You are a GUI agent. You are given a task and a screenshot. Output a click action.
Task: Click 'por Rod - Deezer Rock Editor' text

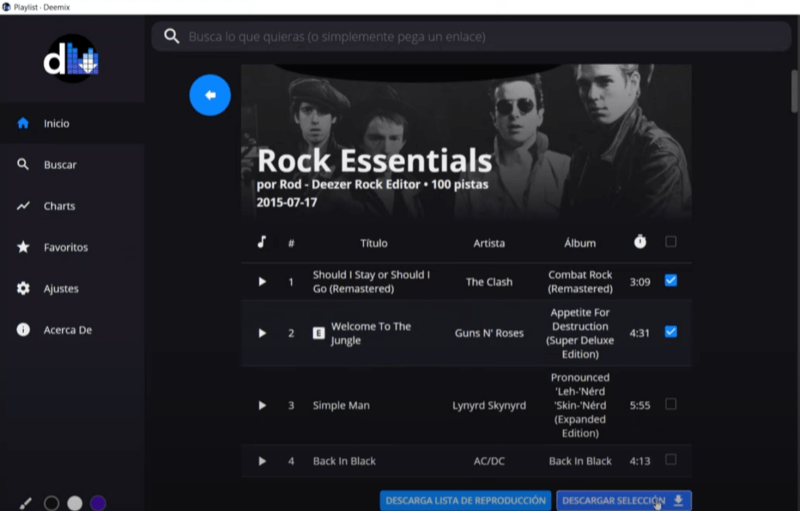(338, 185)
